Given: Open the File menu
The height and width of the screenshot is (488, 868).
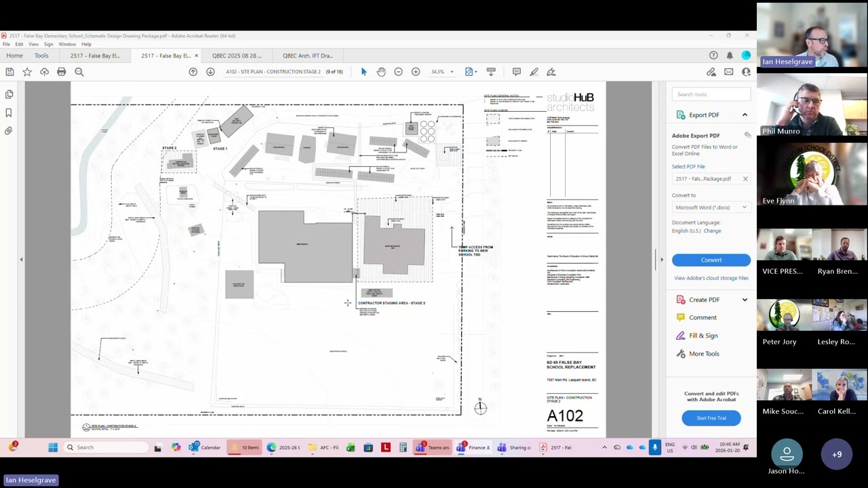Looking at the screenshot, I should 6,45.
